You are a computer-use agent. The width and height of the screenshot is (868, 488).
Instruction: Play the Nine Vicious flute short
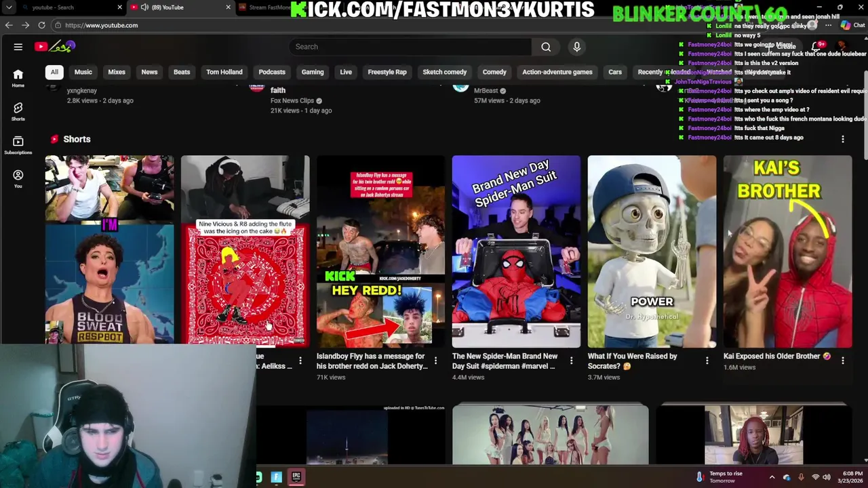coord(245,250)
